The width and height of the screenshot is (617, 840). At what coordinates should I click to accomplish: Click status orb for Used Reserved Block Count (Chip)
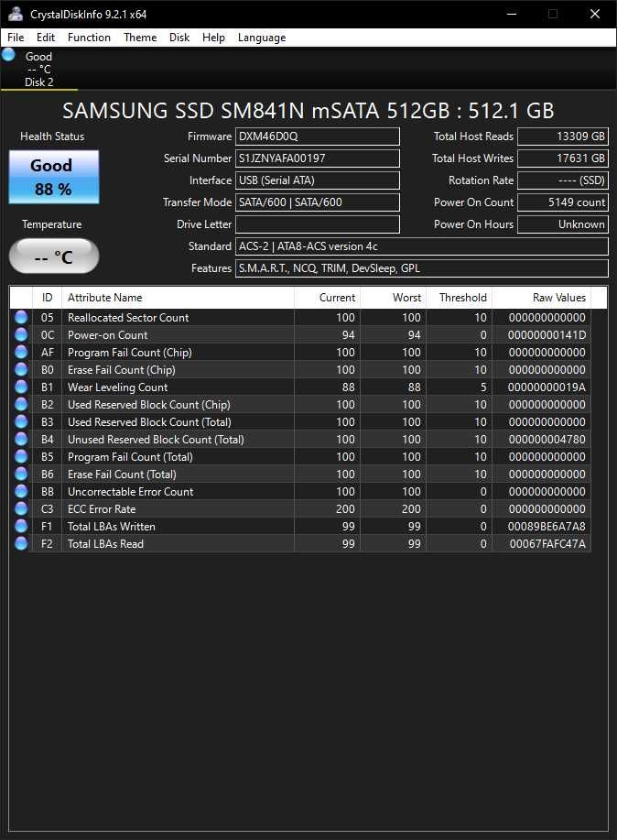(x=21, y=405)
